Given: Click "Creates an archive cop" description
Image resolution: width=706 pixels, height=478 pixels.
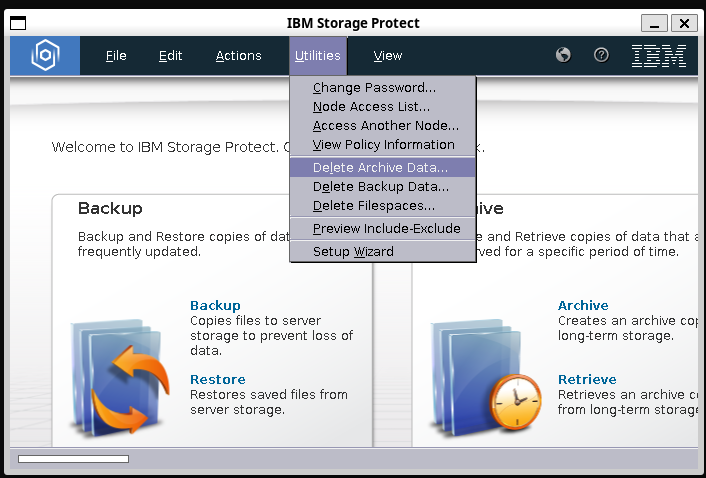Looking at the screenshot, I should [x=628, y=328].
